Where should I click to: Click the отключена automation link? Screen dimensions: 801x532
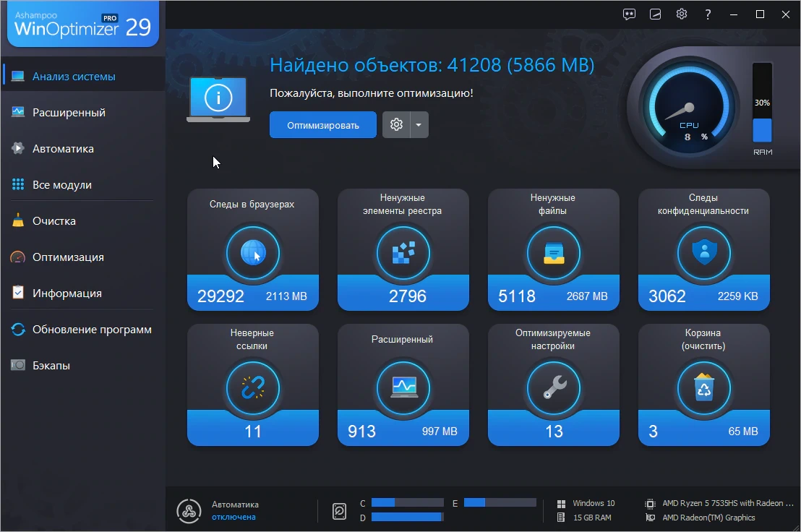(x=234, y=518)
